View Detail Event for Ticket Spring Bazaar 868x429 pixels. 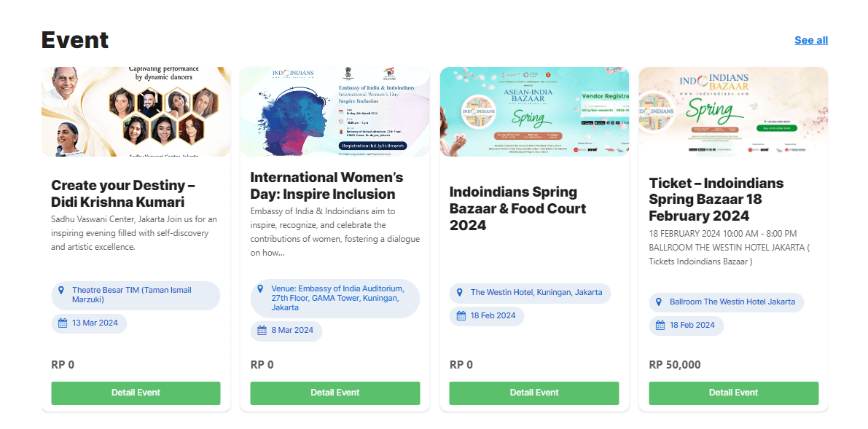[733, 393]
